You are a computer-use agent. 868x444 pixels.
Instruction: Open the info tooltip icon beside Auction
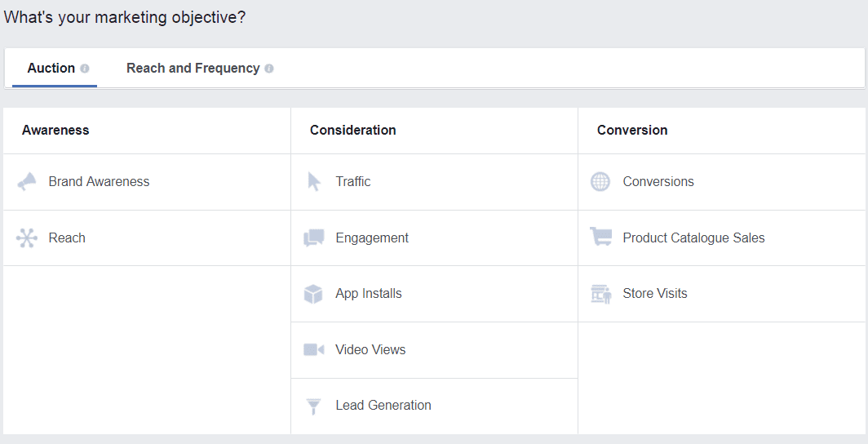(85, 69)
